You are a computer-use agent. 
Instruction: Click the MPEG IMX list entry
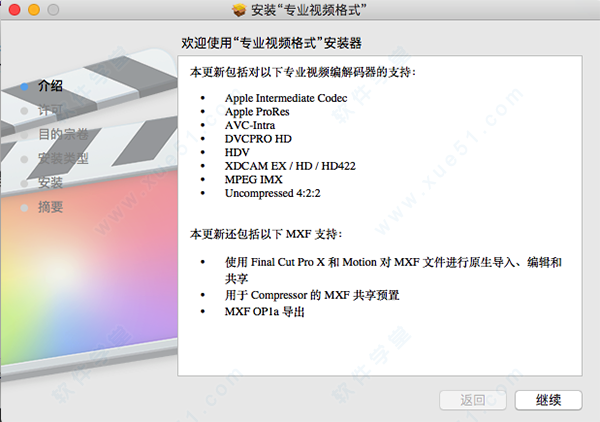pos(253,179)
